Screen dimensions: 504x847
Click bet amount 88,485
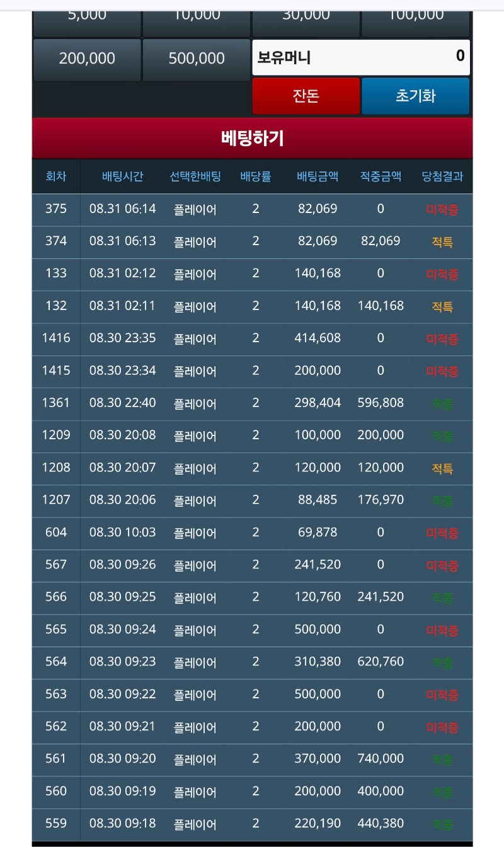[x=318, y=500]
